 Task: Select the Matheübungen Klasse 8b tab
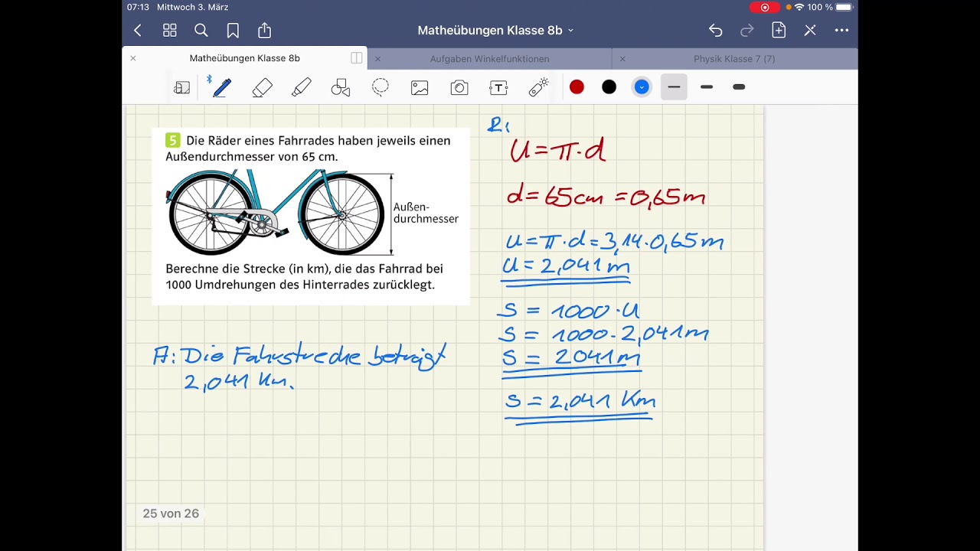pyautogui.click(x=244, y=58)
